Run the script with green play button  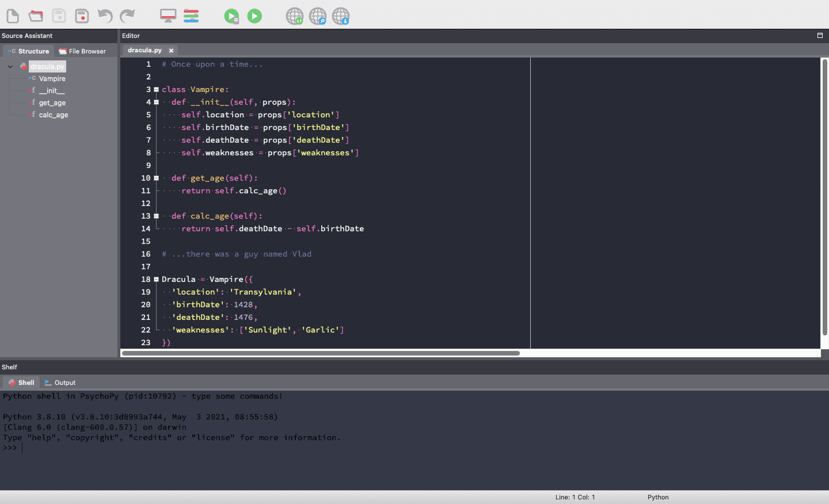point(254,16)
